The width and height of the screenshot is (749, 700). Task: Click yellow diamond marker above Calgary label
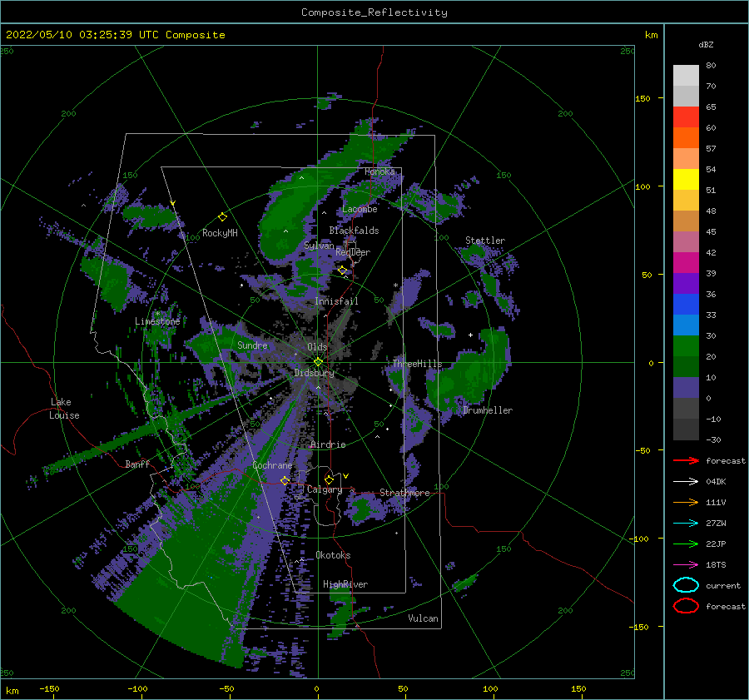329,479
